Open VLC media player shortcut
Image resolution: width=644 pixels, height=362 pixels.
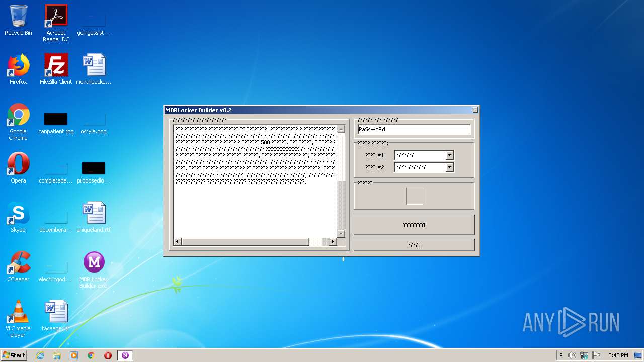18,319
